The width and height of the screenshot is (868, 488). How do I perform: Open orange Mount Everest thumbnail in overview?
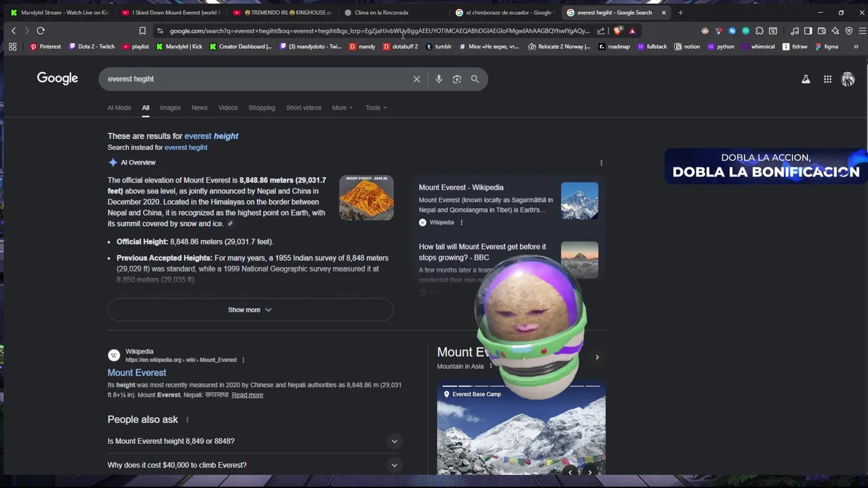pos(366,198)
